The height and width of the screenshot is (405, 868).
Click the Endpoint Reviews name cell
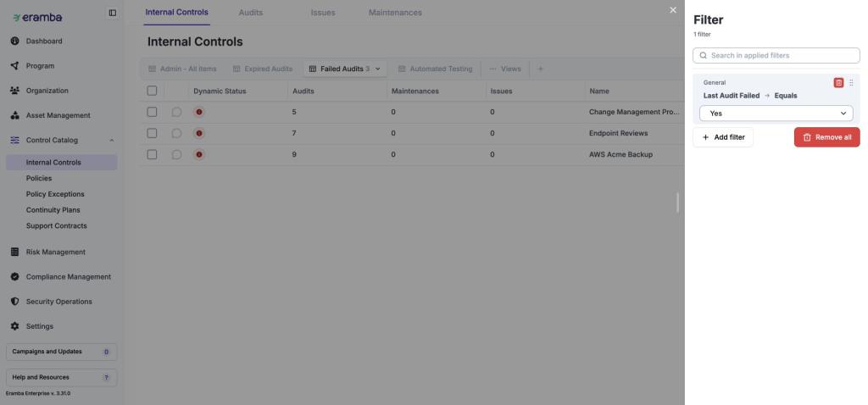click(x=618, y=133)
